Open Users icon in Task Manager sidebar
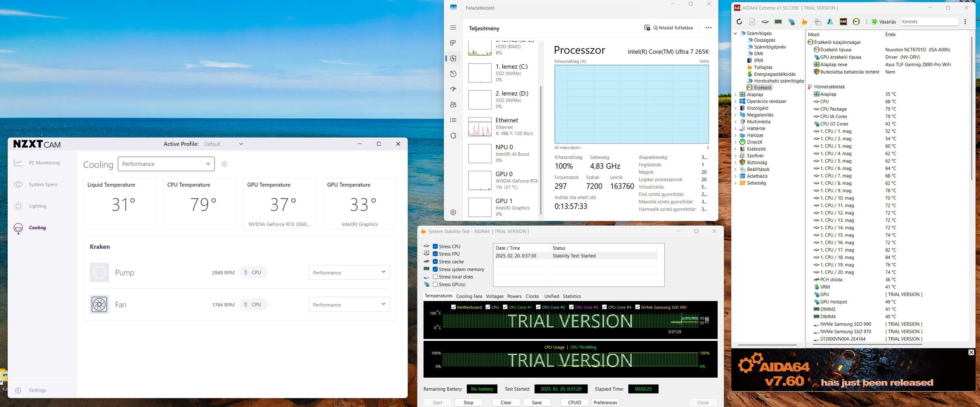 [453, 104]
